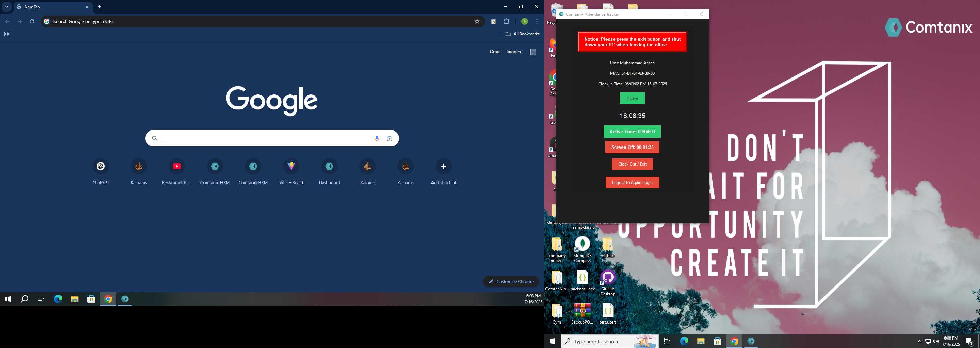Start a voice search with microphone icon
The image size is (980, 348).
click(377, 139)
